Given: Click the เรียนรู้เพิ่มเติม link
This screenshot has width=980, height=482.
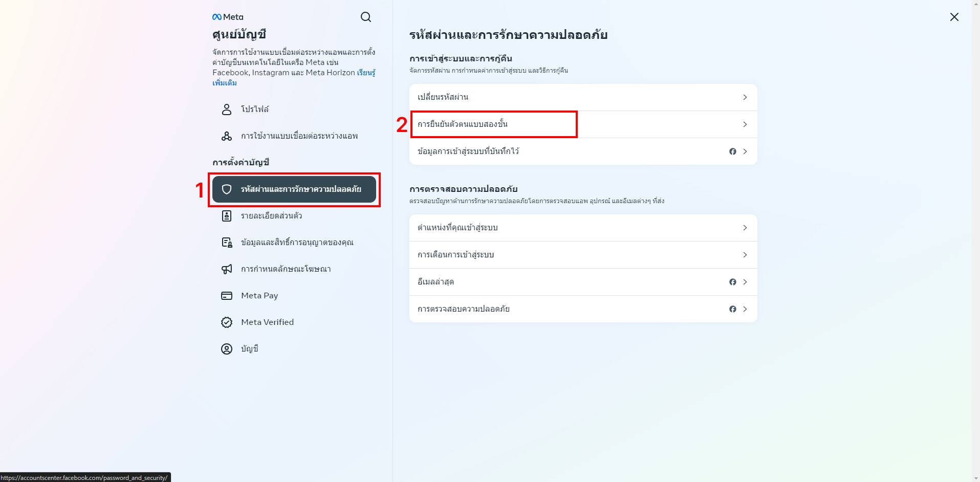Looking at the screenshot, I should 294,78.
